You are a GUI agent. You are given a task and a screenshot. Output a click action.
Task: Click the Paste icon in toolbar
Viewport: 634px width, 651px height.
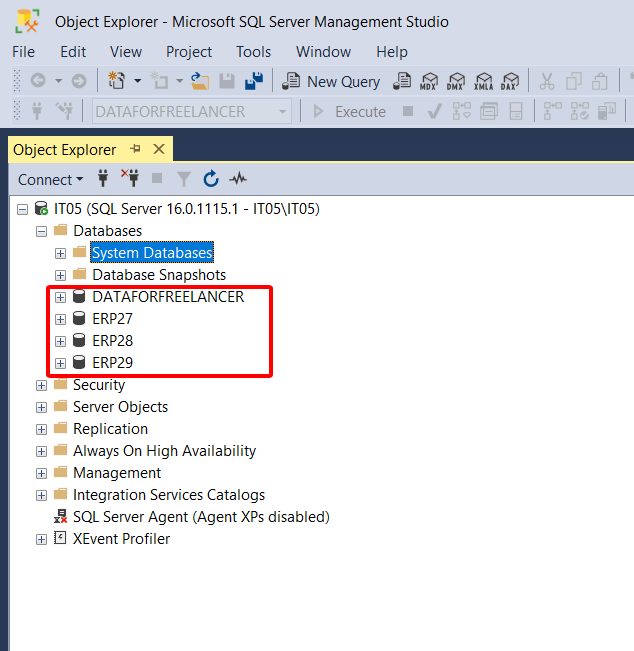[600, 81]
